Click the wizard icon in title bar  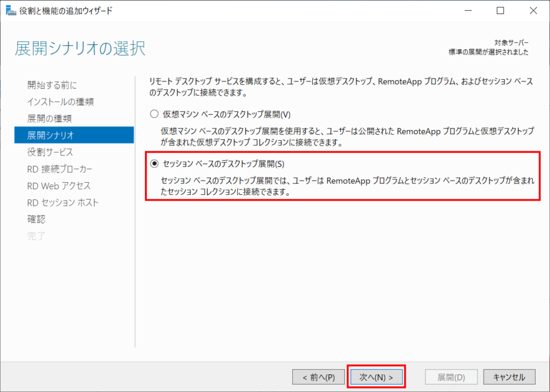coord(11,10)
